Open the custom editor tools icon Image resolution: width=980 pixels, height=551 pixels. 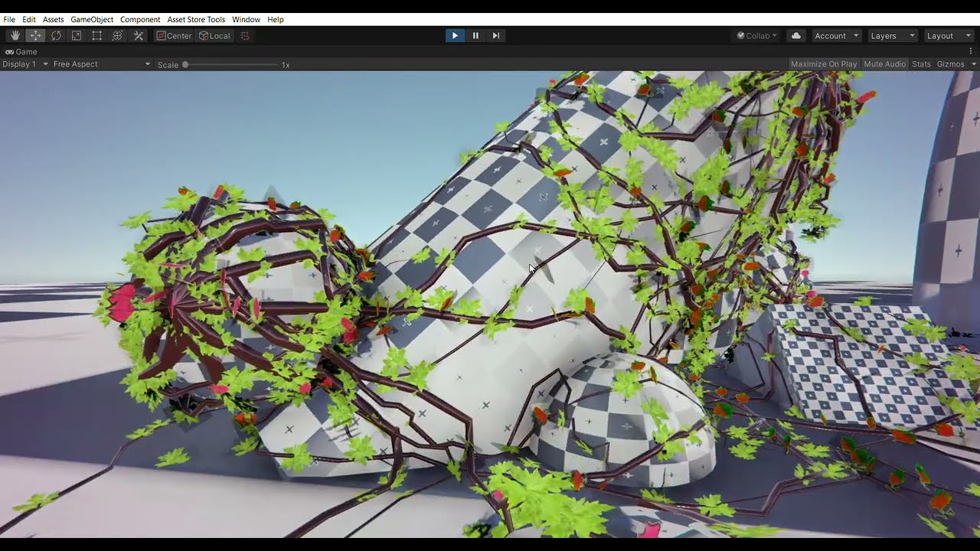tap(139, 36)
